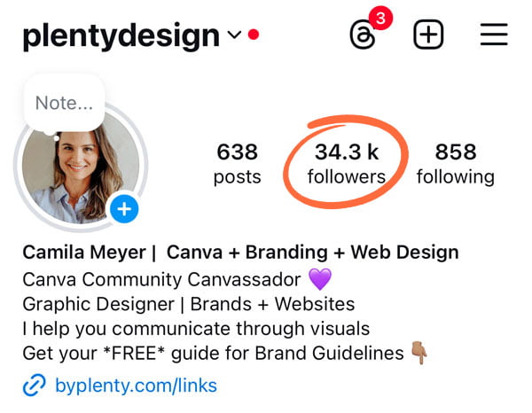
Task: Click the red notification dot near username
Action: point(254,35)
